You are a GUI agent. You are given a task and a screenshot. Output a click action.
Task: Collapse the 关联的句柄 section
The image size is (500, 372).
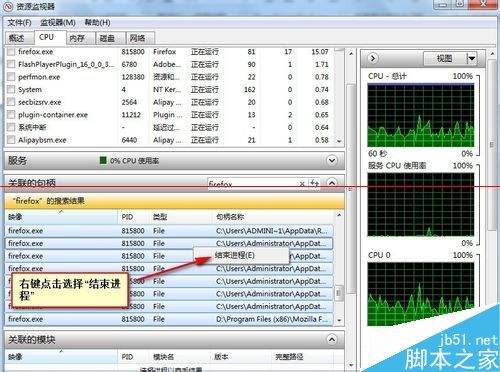332,183
